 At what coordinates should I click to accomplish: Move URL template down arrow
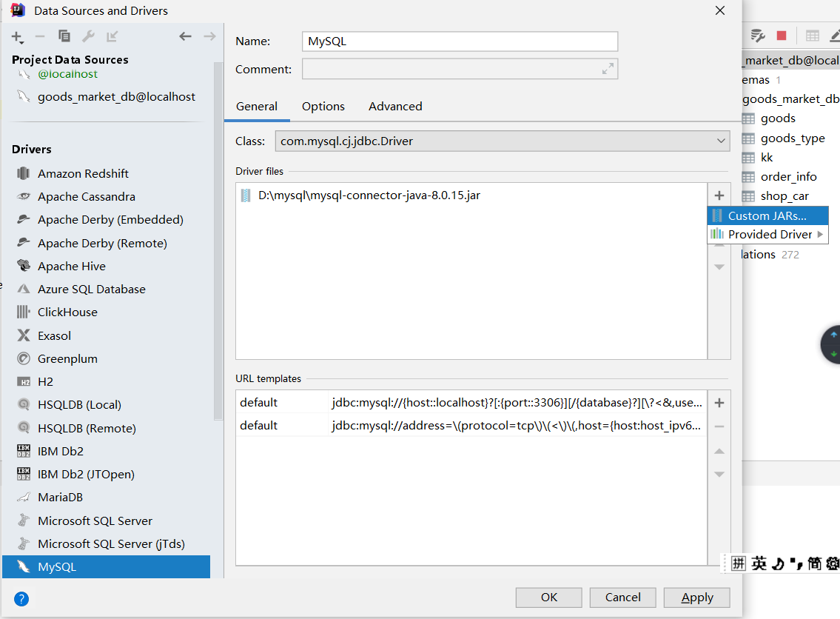(719, 475)
